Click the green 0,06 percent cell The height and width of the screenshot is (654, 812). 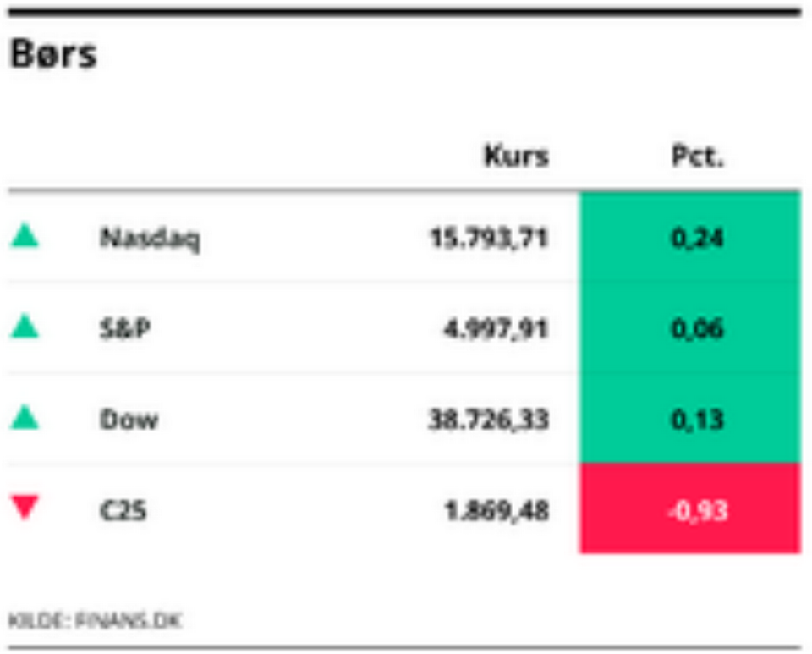tap(690, 329)
